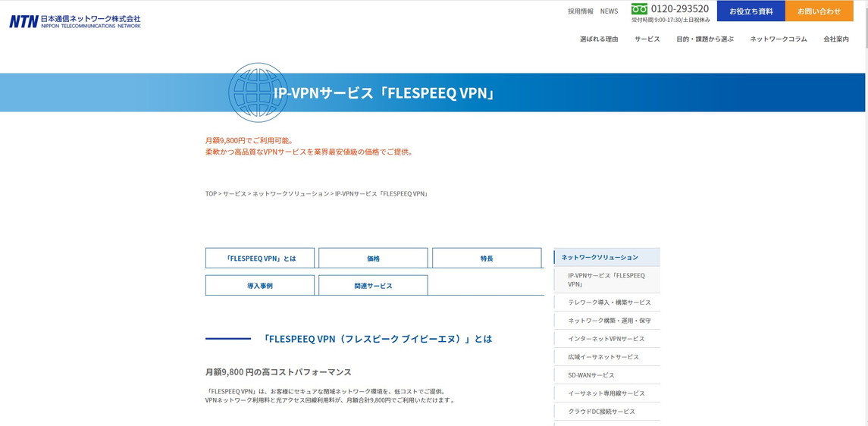Viewport: 868px width, 426px height.
Task: Open テレワーク導入・構築サービス in the sidebar
Action: pyautogui.click(x=609, y=302)
